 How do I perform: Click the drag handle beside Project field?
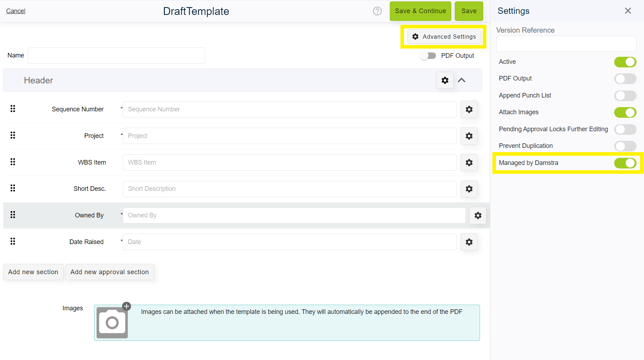pos(13,135)
